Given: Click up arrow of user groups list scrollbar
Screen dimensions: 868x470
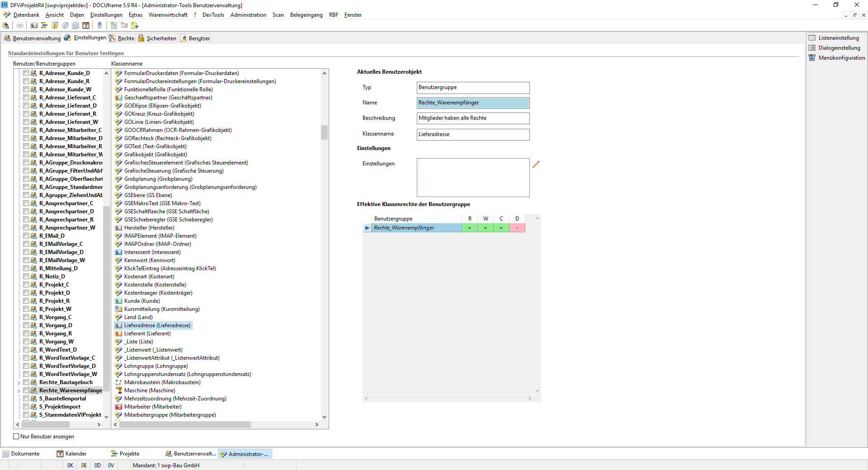Looking at the screenshot, I should (x=107, y=73).
